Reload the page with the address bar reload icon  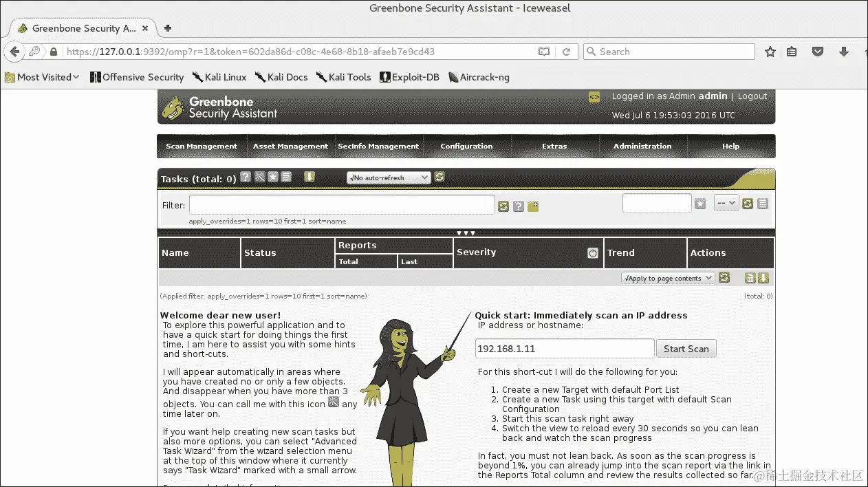(567, 52)
